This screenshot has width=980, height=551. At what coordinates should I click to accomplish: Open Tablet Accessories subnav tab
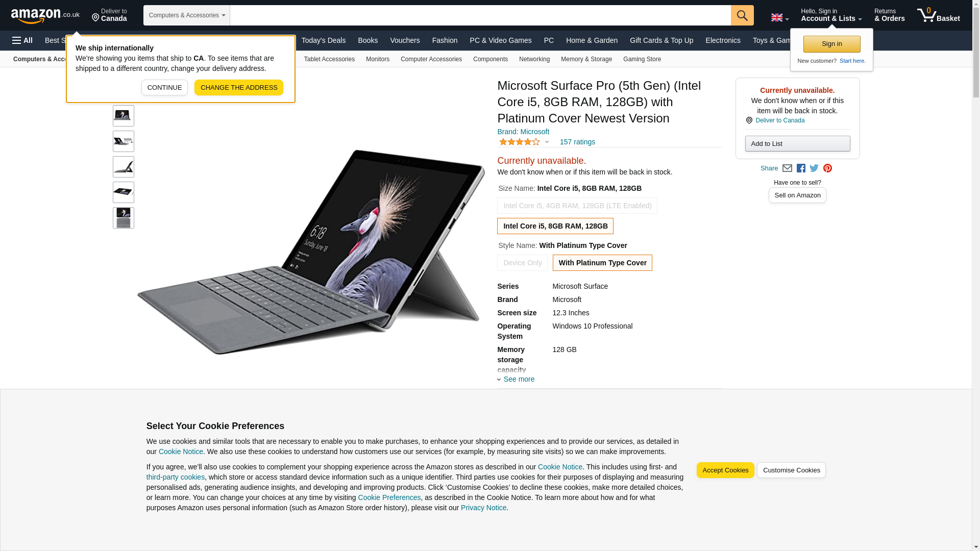click(329, 59)
